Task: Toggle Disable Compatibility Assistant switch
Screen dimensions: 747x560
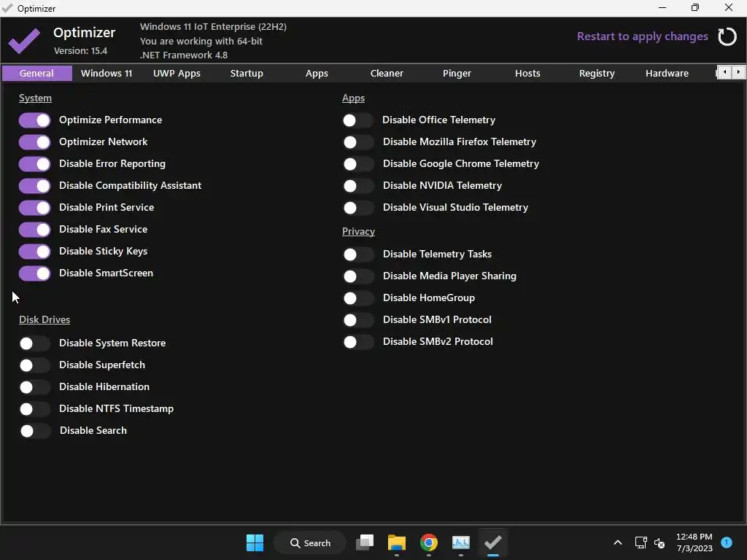Action: click(x=35, y=186)
